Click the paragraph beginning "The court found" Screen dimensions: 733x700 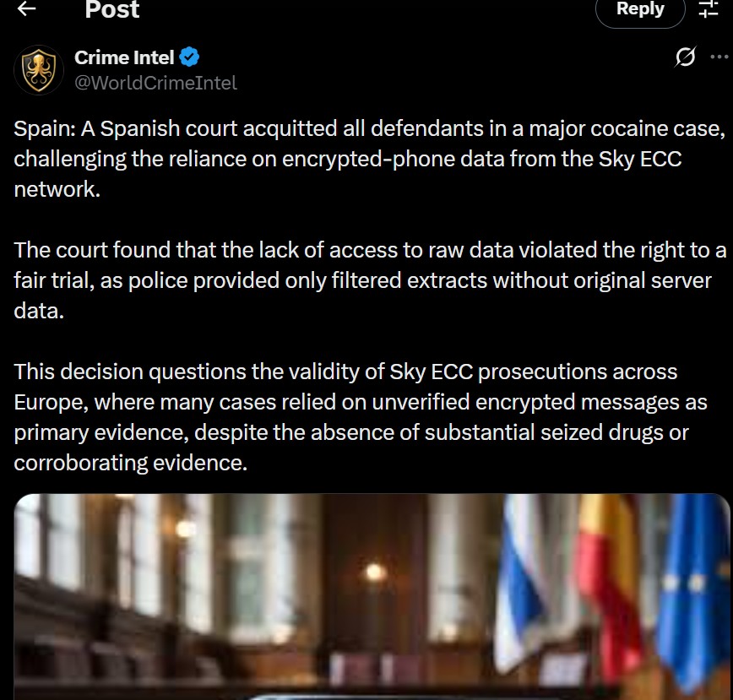[x=369, y=279]
